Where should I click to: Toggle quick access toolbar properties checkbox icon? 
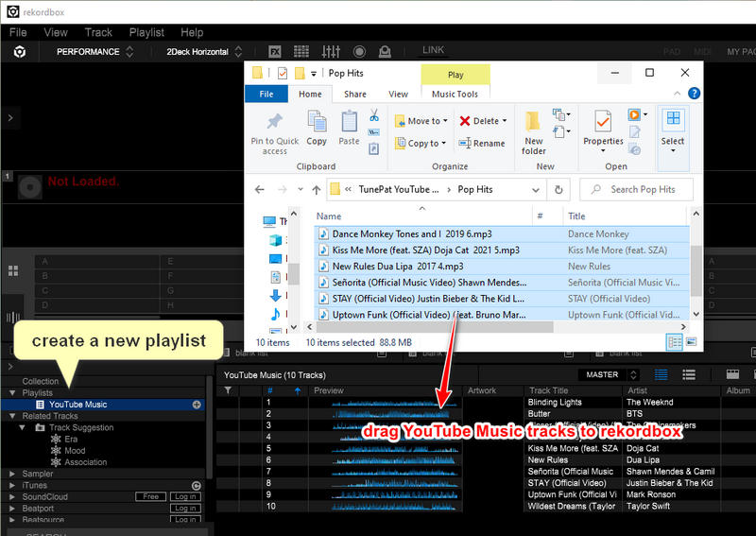[283, 74]
